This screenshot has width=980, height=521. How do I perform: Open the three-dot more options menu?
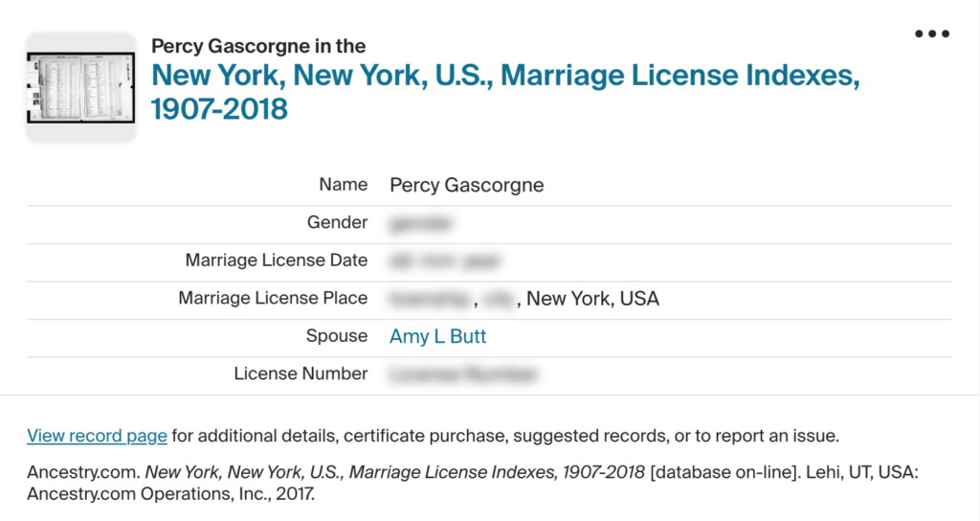tap(931, 34)
